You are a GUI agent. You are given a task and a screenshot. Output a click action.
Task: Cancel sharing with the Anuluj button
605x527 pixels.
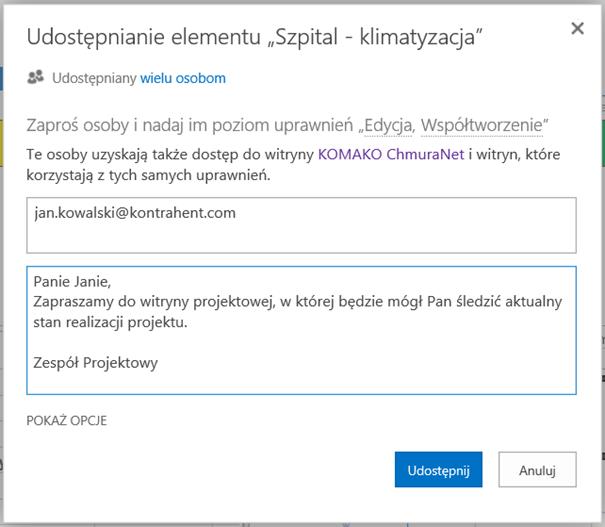point(537,470)
